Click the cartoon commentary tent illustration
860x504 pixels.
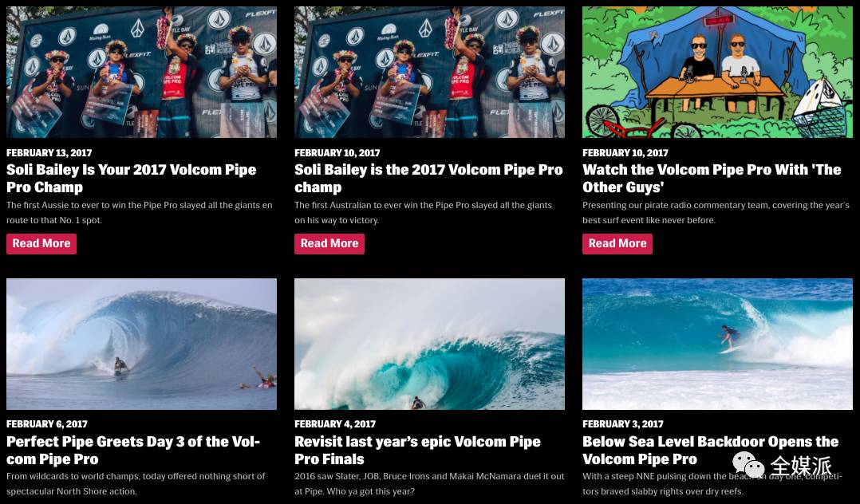click(x=717, y=72)
